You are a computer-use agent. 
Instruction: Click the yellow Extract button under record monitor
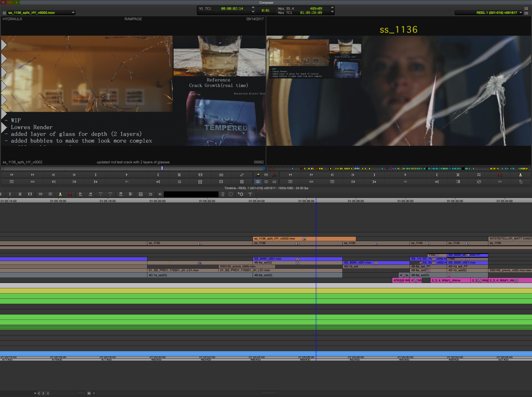pyautogui.click(x=520, y=175)
